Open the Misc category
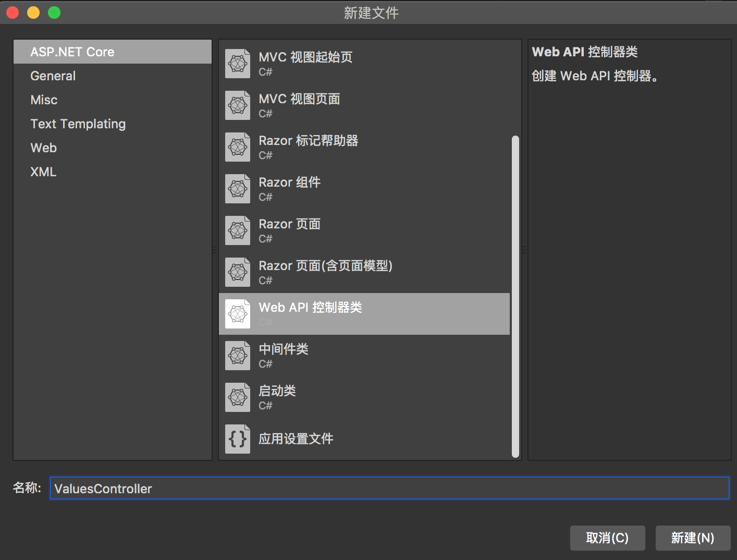The width and height of the screenshot is (737, 560). [x=113, y=100]
